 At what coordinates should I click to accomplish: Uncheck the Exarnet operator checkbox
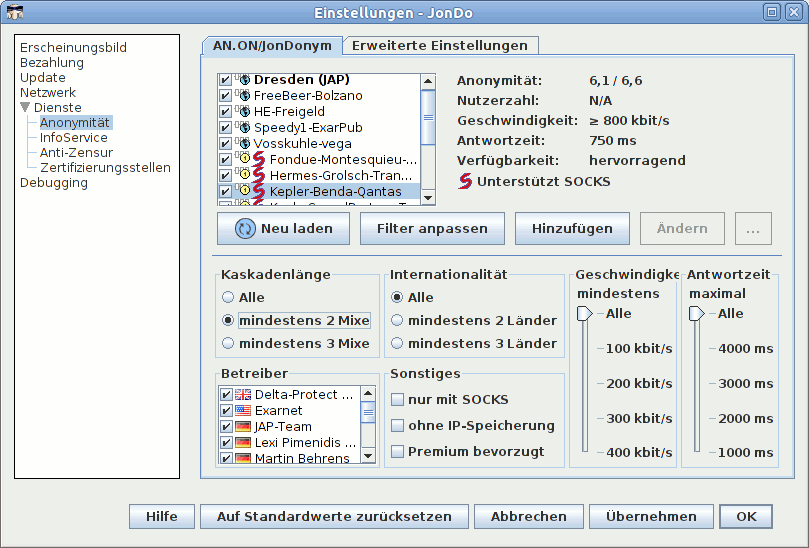pyautogui.click(x=226, y=411)
